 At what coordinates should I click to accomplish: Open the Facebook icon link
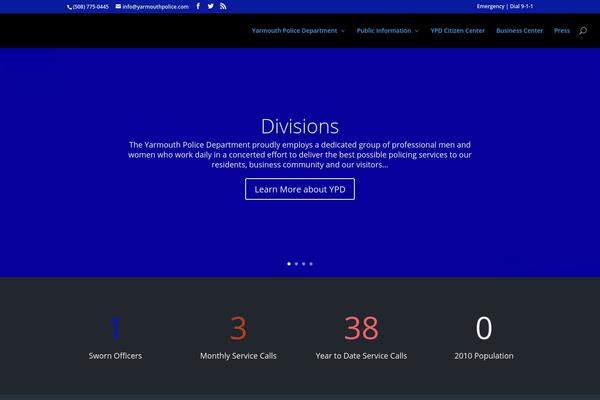click(x=198, y=6)
